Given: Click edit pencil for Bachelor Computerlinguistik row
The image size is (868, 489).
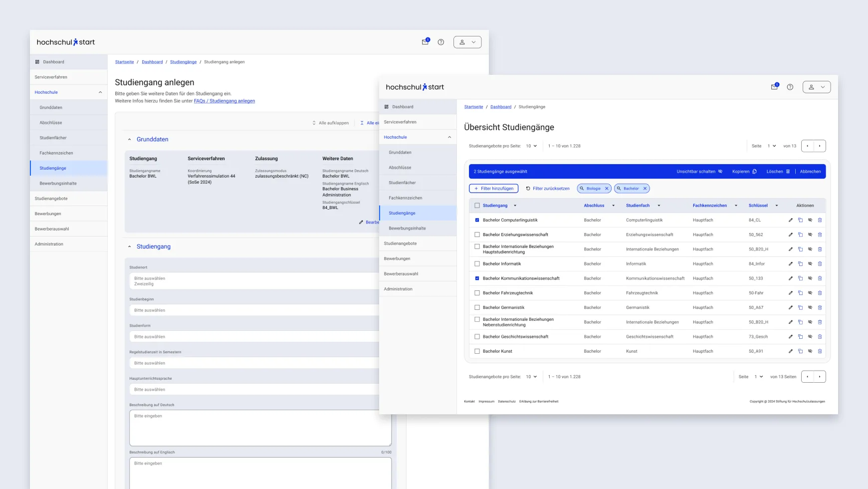Looking at the screenshot, I should [790, 220].
